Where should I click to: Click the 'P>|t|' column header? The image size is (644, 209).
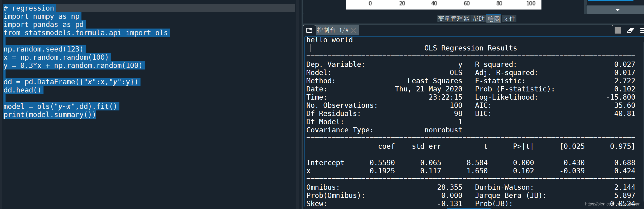click(x=524, y=146)
